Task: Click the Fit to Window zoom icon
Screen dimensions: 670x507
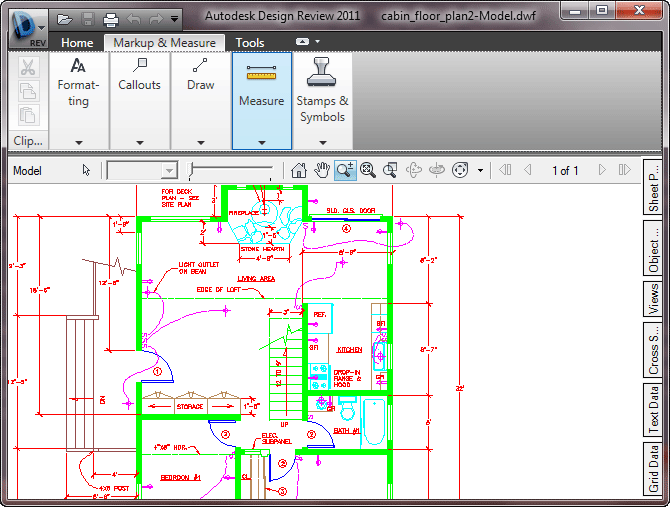Action: point(368,170)
